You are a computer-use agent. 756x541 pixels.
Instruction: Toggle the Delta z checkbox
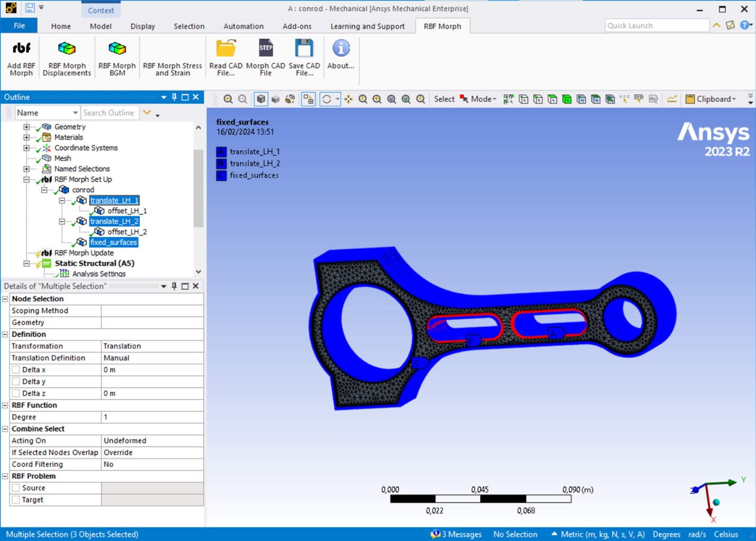(x=16, y=393)
